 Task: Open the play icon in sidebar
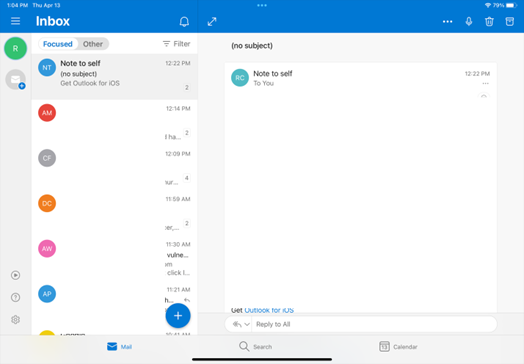(15, 275)
